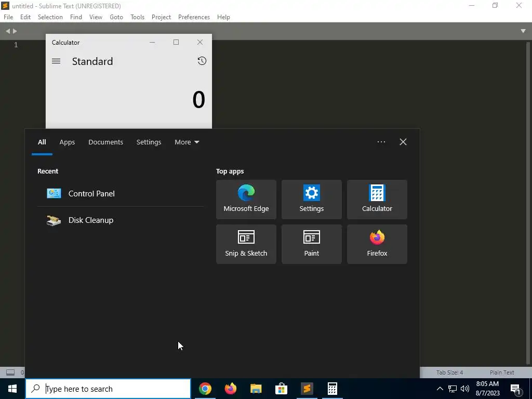Open the Tools menu

[137, 17]
